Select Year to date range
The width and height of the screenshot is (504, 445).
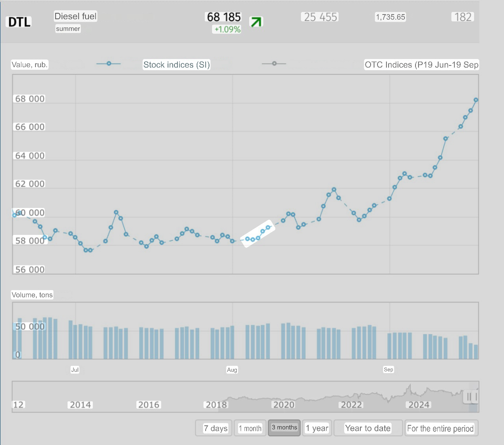(368, 428)
